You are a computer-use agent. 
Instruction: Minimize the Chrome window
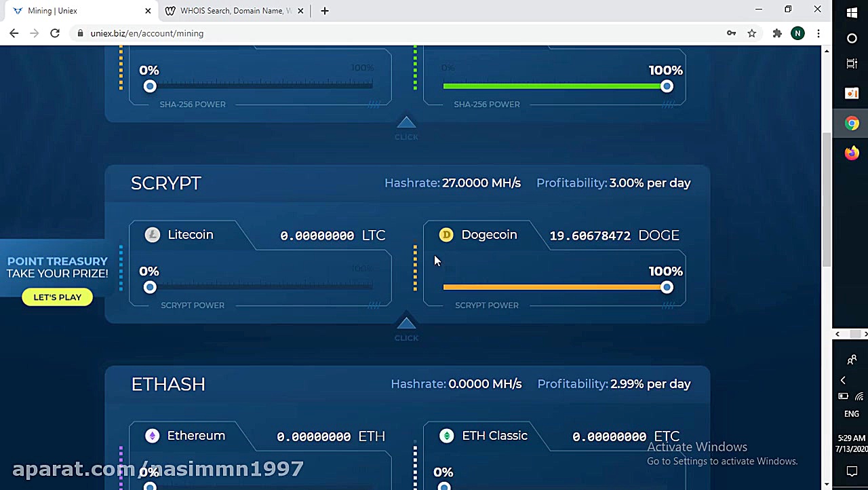pos(759,10)
